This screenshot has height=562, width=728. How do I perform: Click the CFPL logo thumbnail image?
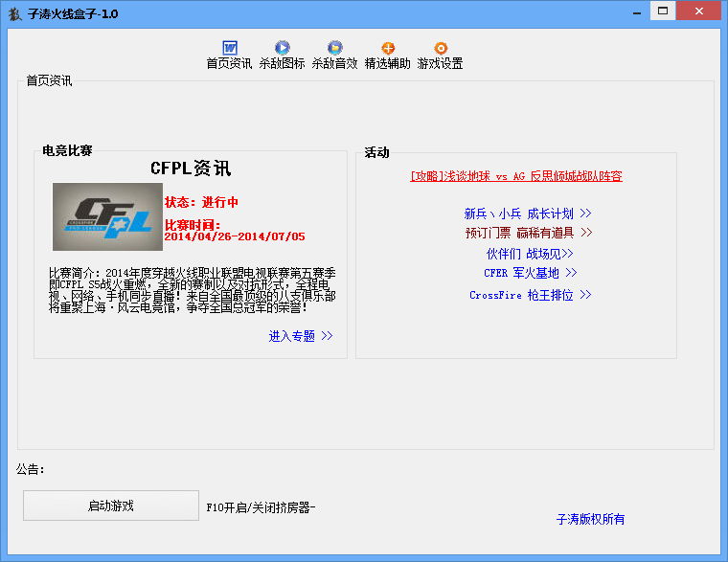click(x=102, y=217)
